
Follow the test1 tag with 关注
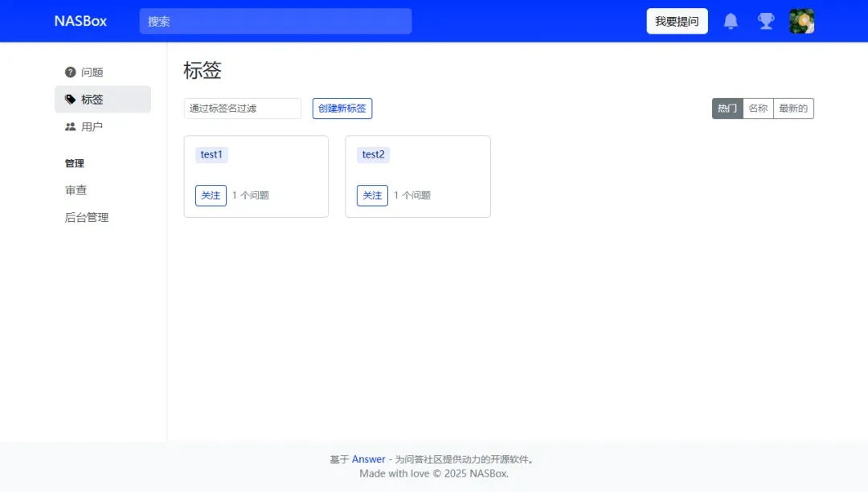click(211, 195)
